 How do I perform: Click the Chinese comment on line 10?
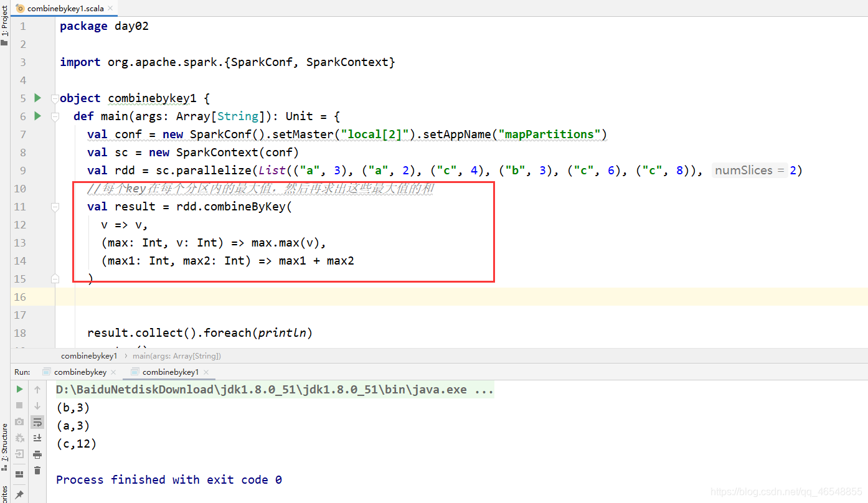pyautogui.click(x=260, y=188)
